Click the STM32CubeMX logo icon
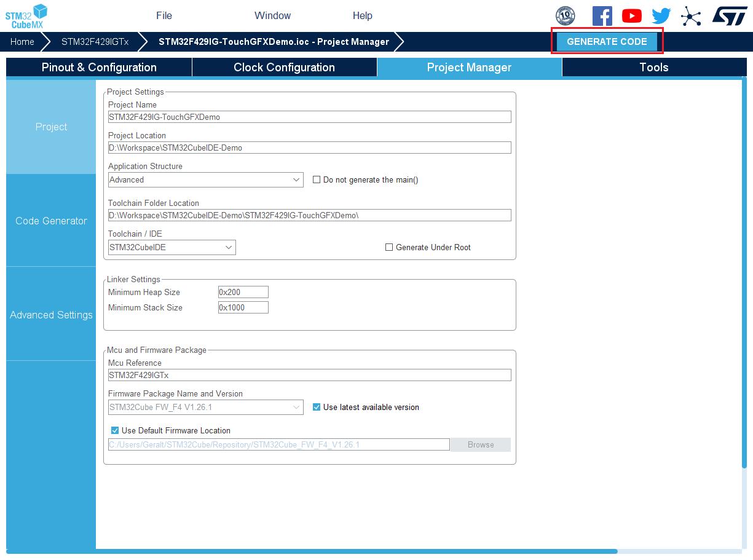Image resolution: width=753 pixels, height=560 pixels. (26, 16)
